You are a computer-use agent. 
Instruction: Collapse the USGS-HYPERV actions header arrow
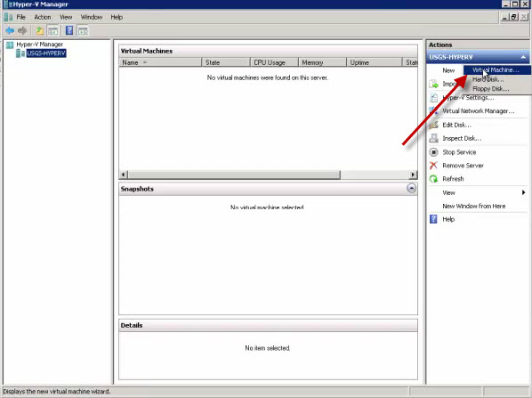click(x=523, y=57)
